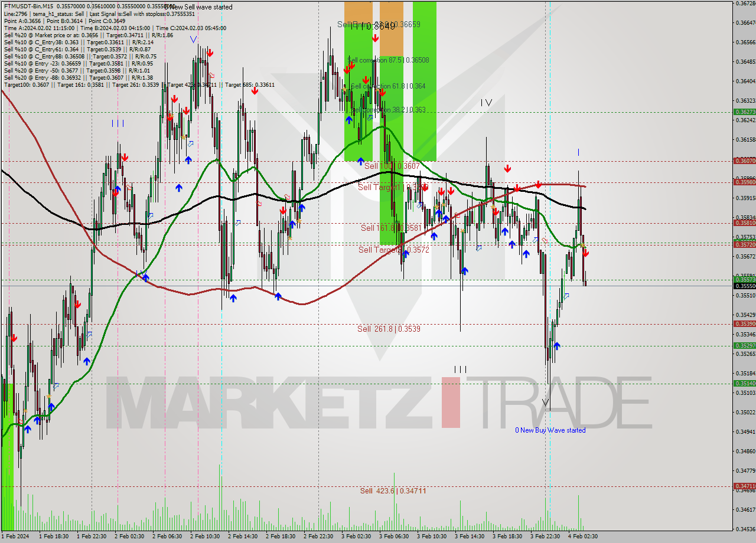Viewport: 756px width, 543px height.
Task: Click the blue 'I I I' wave label
Action: [118, 123]
